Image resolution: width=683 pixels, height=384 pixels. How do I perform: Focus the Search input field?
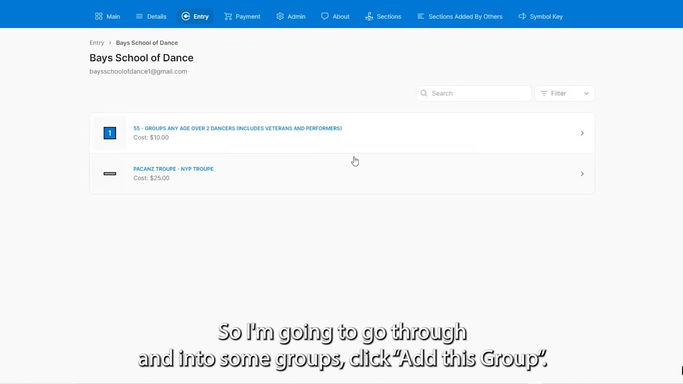474,93
